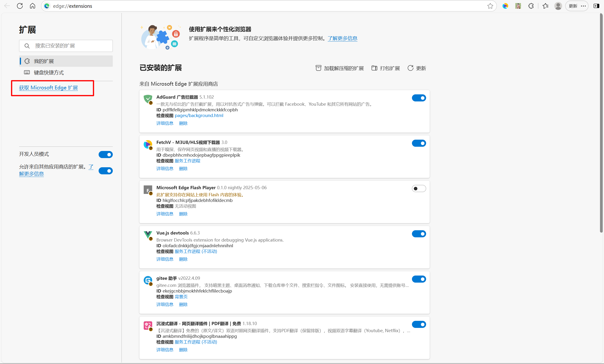
Task: Toggle the sidebar pane icon
Action: point(596,6)
